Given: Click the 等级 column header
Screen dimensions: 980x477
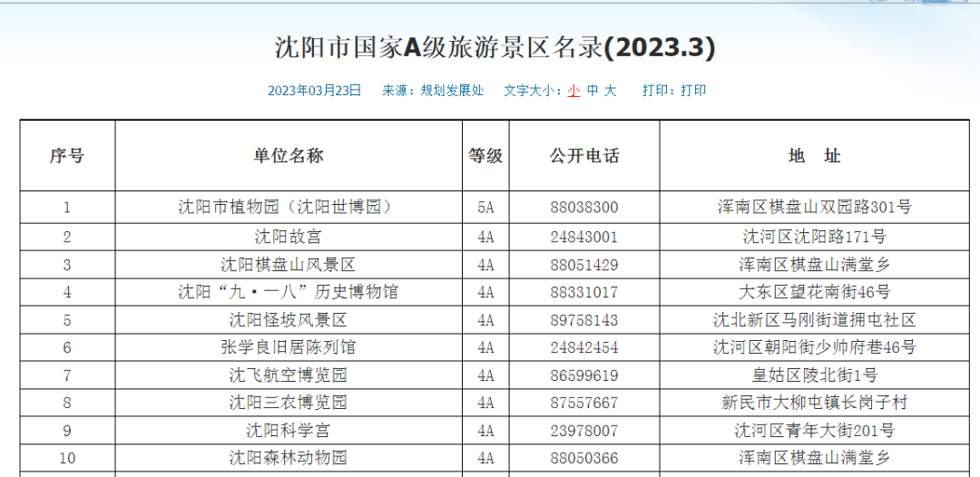Looking at the screenshot, I should 485,155.
